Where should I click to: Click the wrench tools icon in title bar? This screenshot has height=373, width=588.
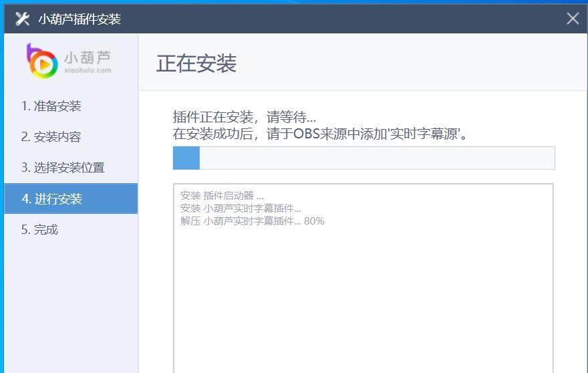click(x=23, y=19)
